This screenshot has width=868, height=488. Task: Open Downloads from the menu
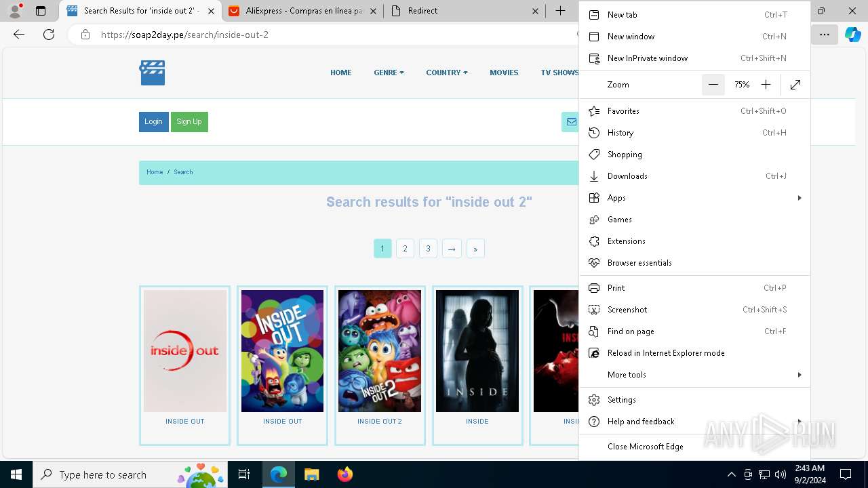tap(694, 176)
